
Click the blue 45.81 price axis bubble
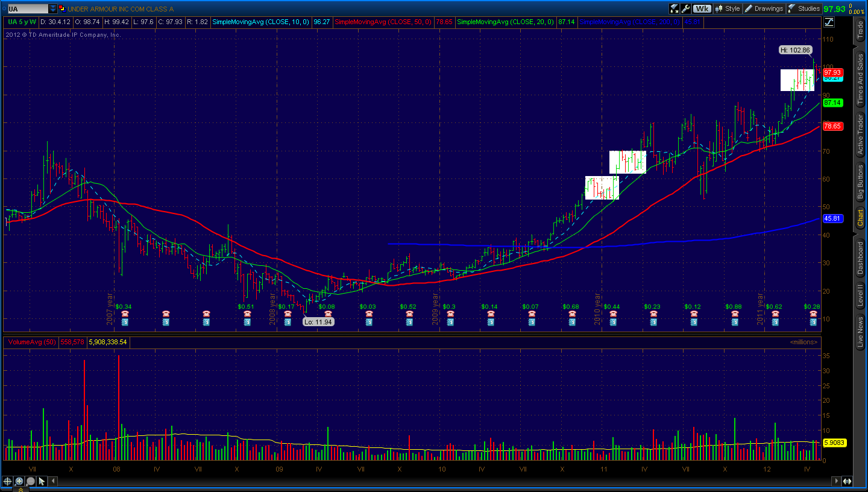tap(832, 218)
